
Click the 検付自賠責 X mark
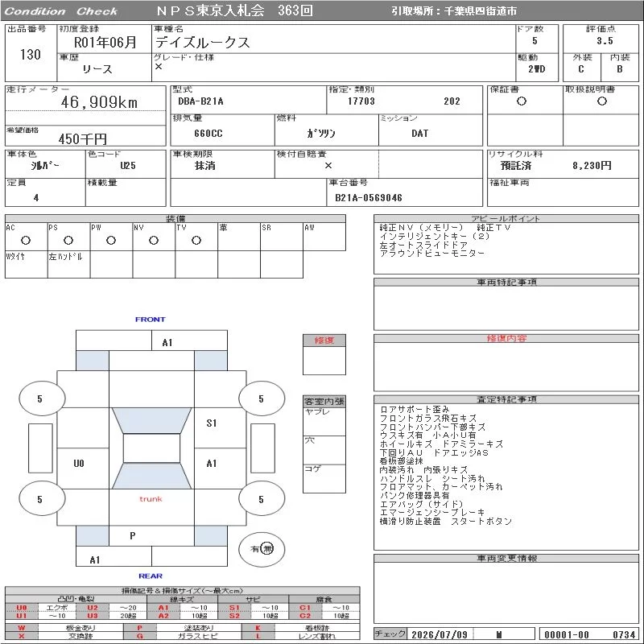point(328,166)
